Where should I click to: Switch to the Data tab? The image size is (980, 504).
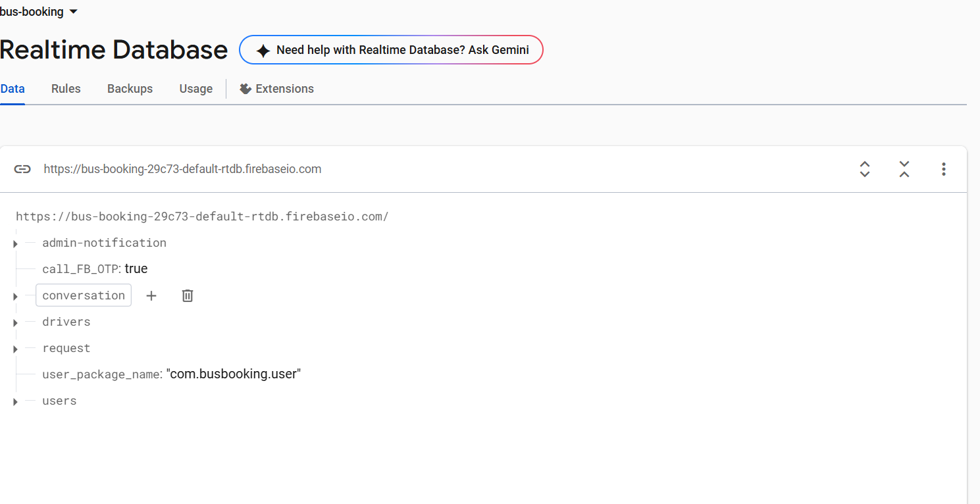(13, 89)
